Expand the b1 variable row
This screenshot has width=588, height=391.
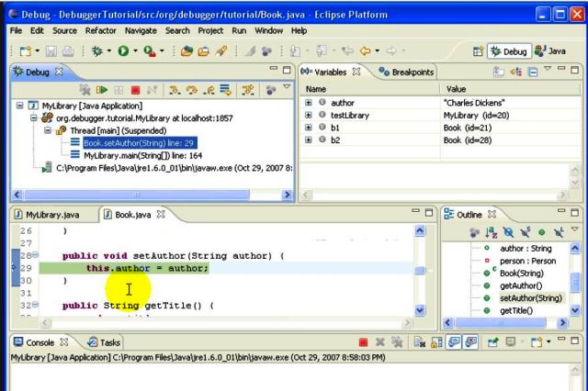309,128
